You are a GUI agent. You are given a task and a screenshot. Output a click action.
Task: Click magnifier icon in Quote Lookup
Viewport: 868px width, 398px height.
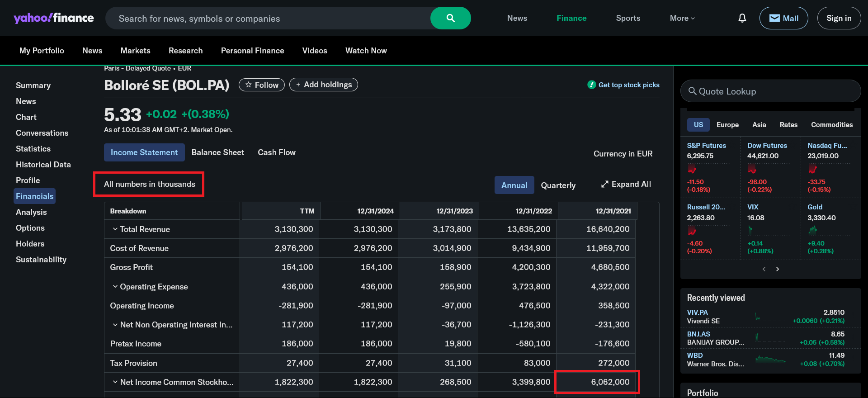pos(692,91)
